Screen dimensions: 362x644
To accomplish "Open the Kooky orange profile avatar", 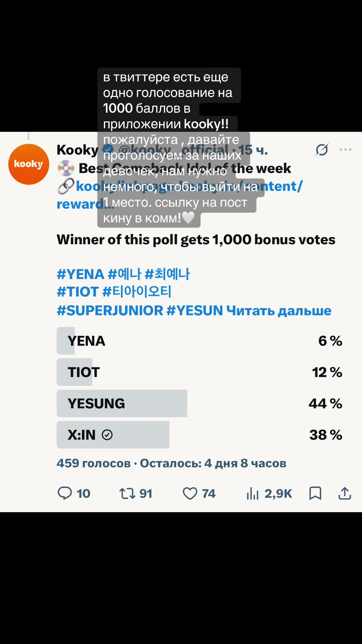I will click(29, 164).
